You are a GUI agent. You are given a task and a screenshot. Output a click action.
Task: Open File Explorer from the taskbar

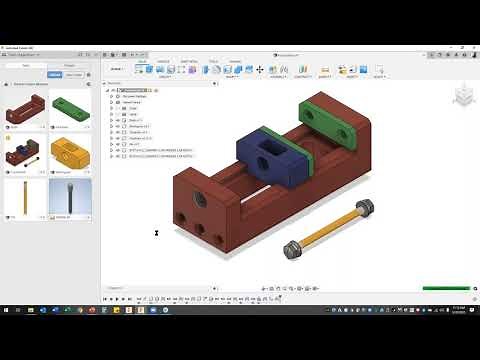[31, 310]
